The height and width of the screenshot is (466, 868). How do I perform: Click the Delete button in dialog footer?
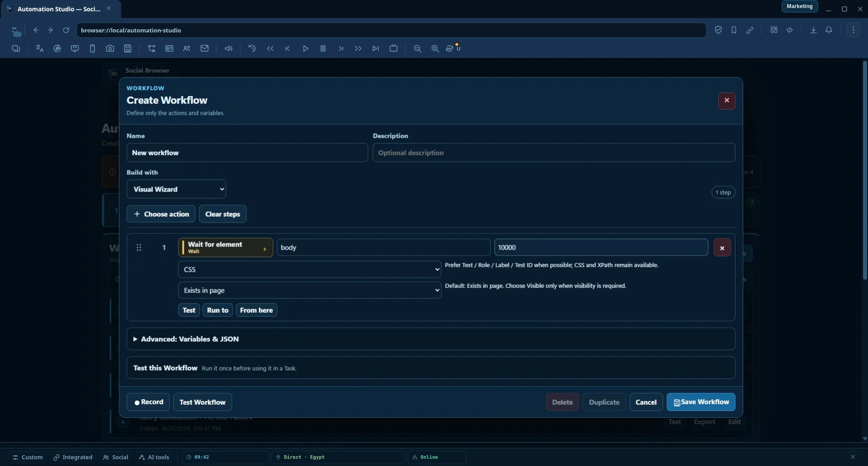tap(562, 402)
